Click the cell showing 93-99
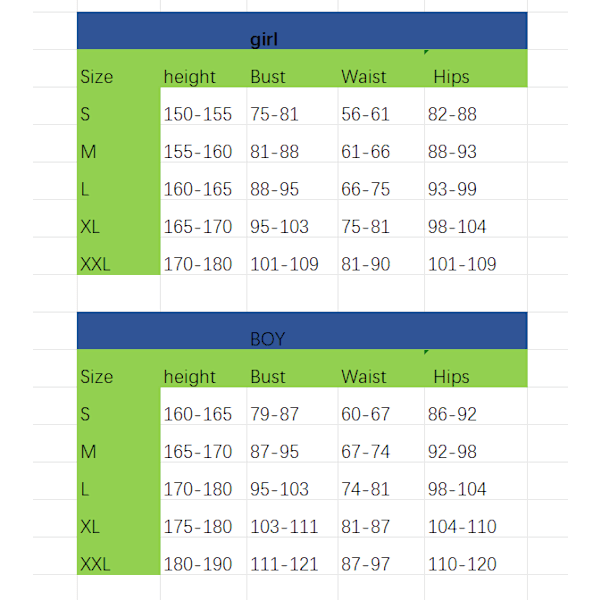The height and width of the screenshot is (600, 600). tap(453, 189)
